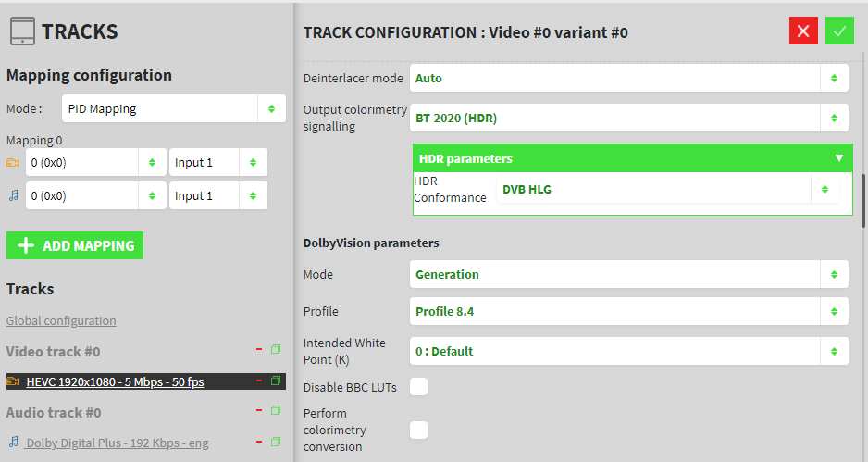The image size is (868, 462).
Task: Remove Audio track #0 with red minus
Action: click(x=260, y=411)
